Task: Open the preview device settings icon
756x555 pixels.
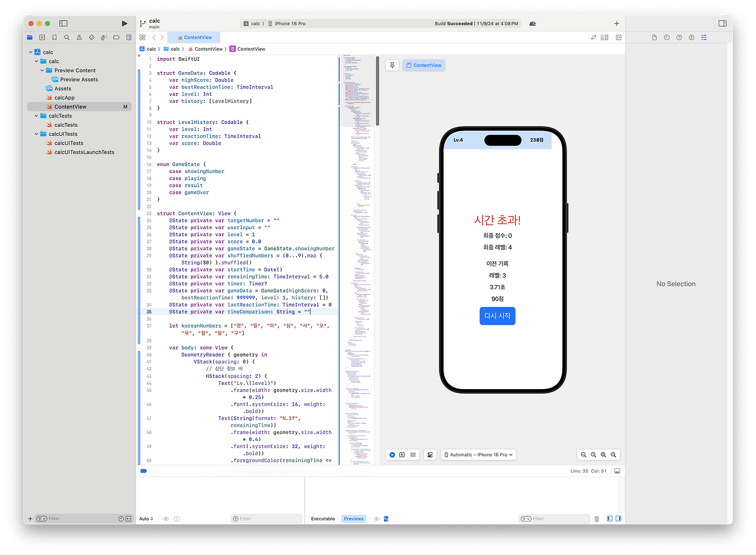Action: pos(430,455)
